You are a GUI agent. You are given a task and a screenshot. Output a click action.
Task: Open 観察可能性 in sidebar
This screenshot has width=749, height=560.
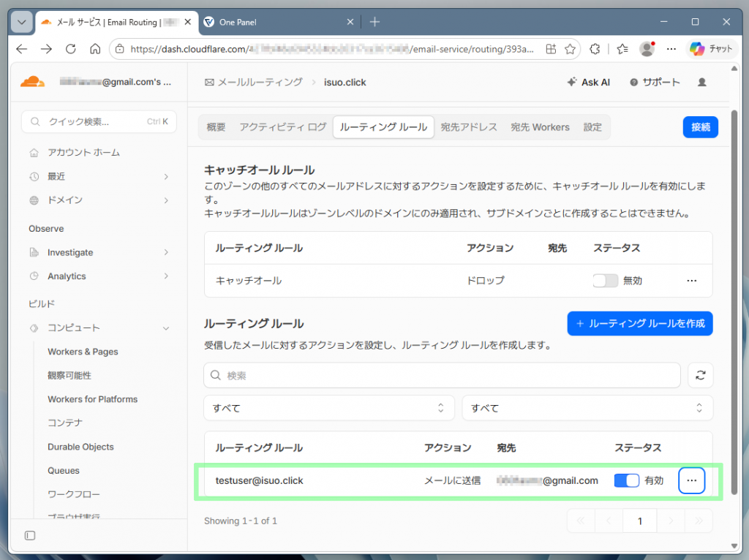click(x=69, y=376)
